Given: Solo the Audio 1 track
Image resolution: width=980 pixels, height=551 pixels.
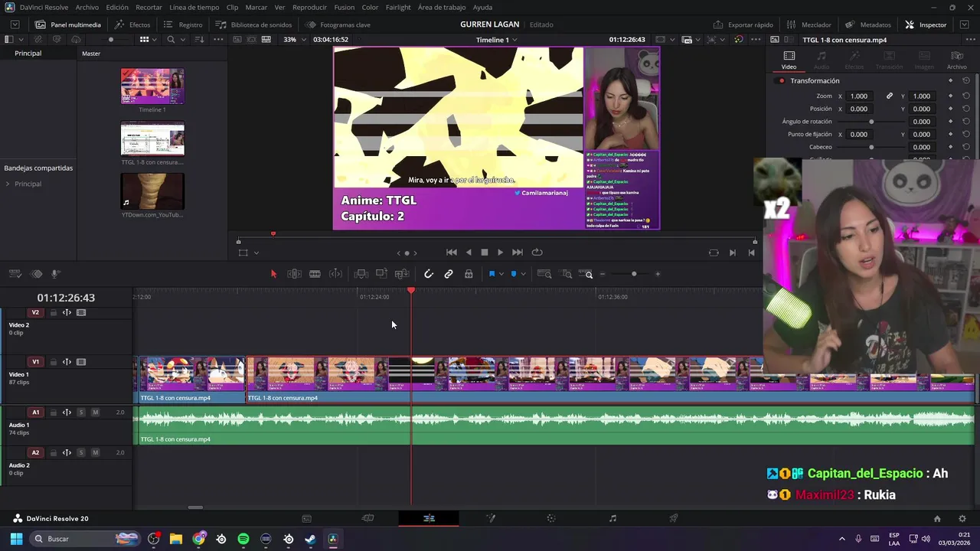Looking at the screenshot, I should click(x=81, y=412).
